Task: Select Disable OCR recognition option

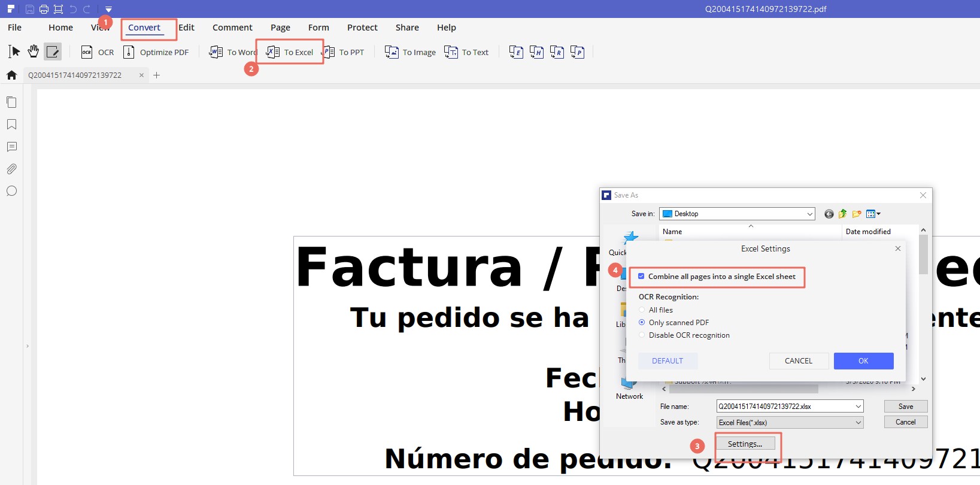Action: point(642,335)
